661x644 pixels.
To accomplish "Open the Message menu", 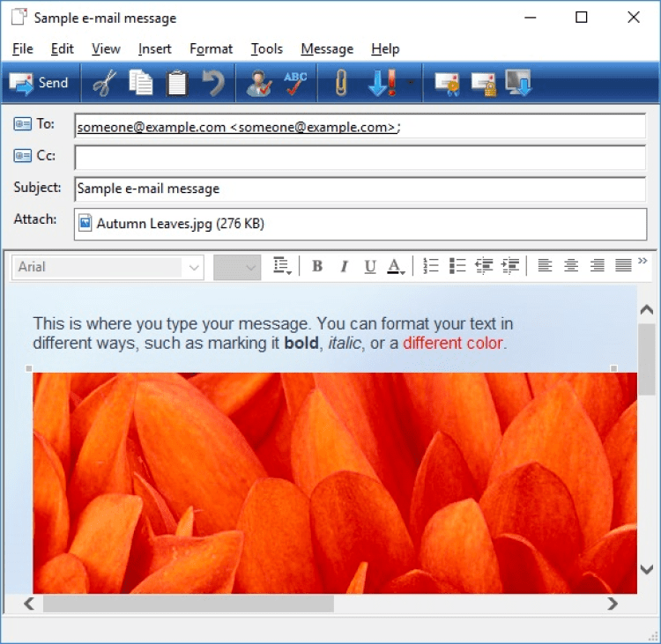I will 327,48.
